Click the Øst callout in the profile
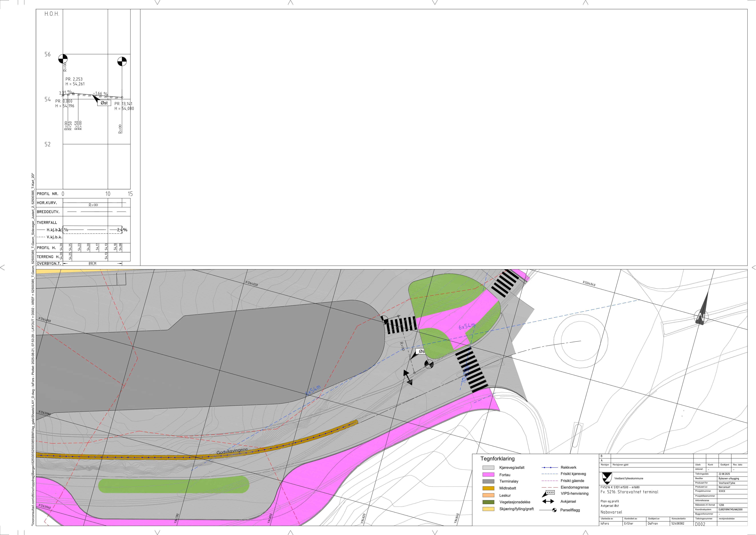Screen dimensions: 756x535 [104, 103]
